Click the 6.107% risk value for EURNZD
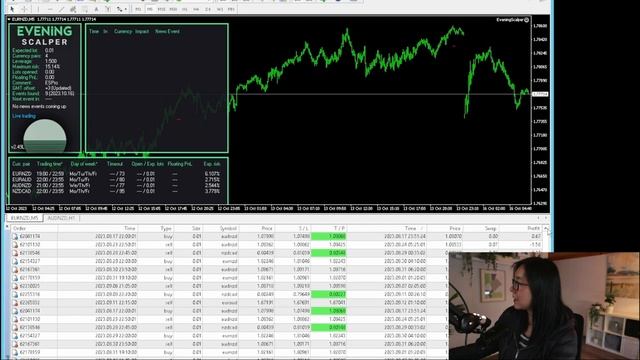 (212, 174)
